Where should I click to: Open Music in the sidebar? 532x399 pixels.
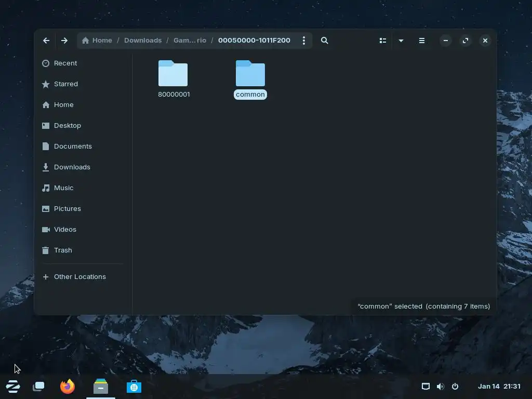click(83, 188)
